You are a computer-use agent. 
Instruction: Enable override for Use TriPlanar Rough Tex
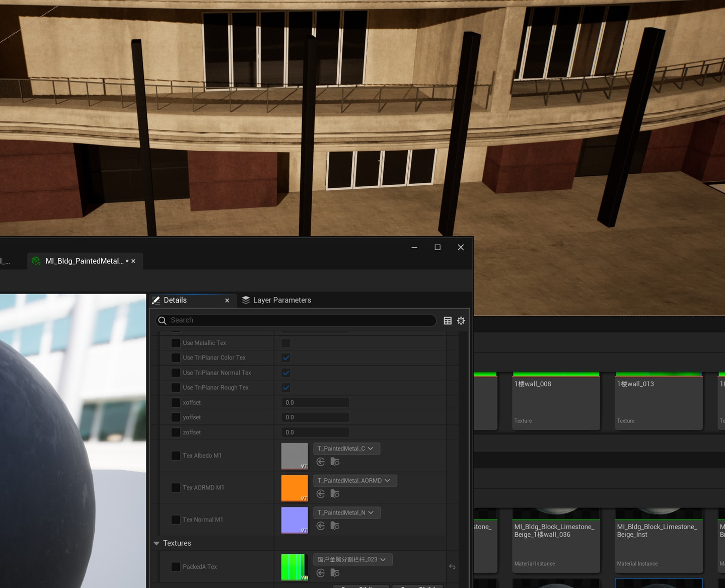[176, 388]
